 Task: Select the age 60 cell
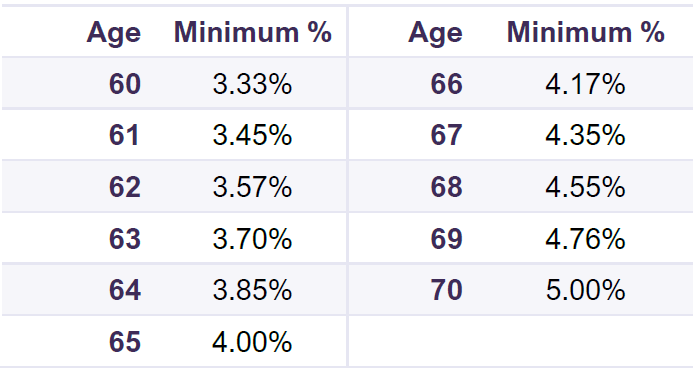click(x=125, y=84)
